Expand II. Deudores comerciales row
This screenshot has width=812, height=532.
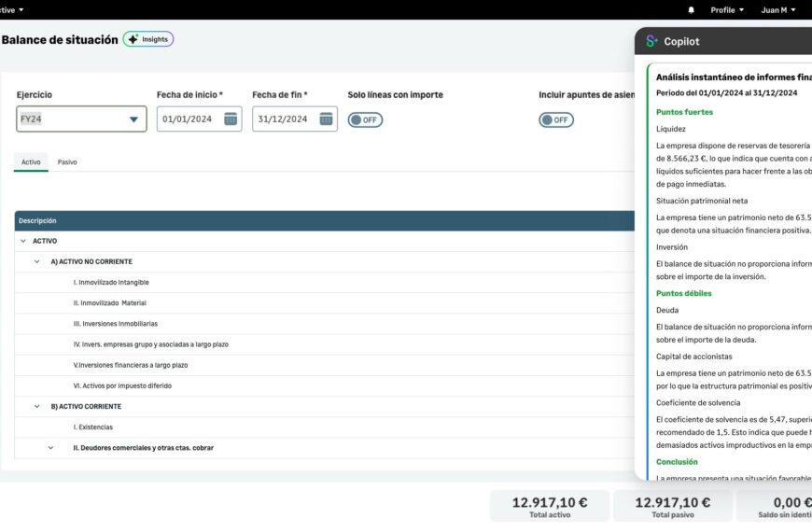coord(51,448)
